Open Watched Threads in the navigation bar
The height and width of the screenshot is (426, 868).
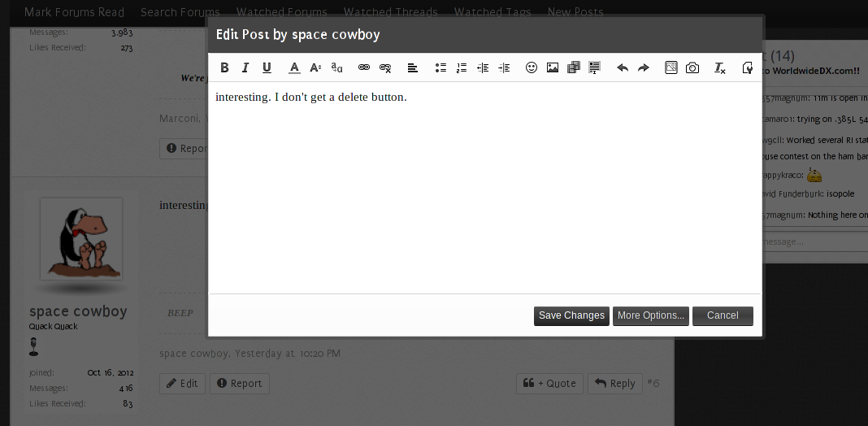point(390,12)
